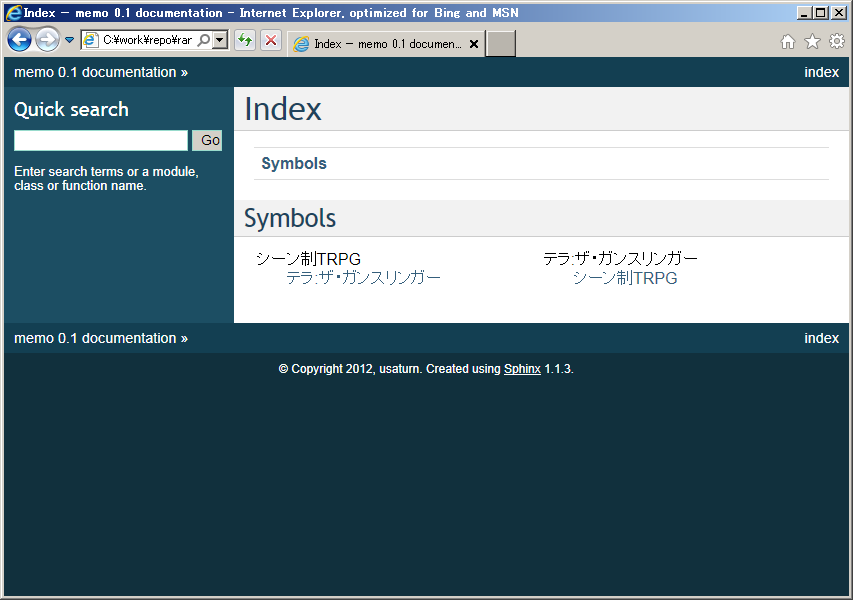
Task: Click the browser Forward arrow button
Action: click(47, 40)
